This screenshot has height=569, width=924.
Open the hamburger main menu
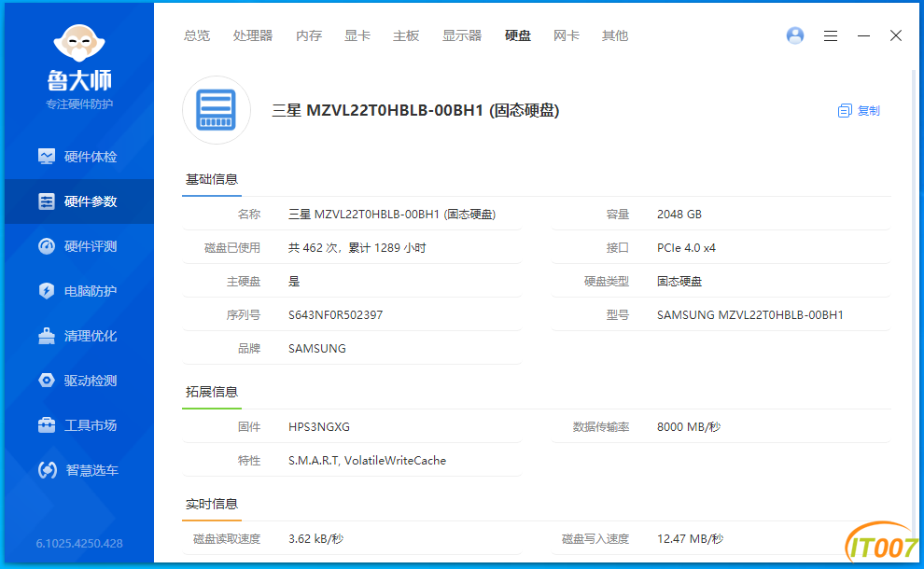pyautogui.click(x=831, y=36)
